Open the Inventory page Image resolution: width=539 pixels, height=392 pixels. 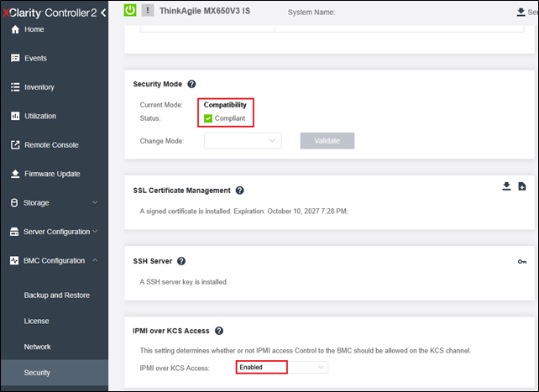click(x=39, y=87)
